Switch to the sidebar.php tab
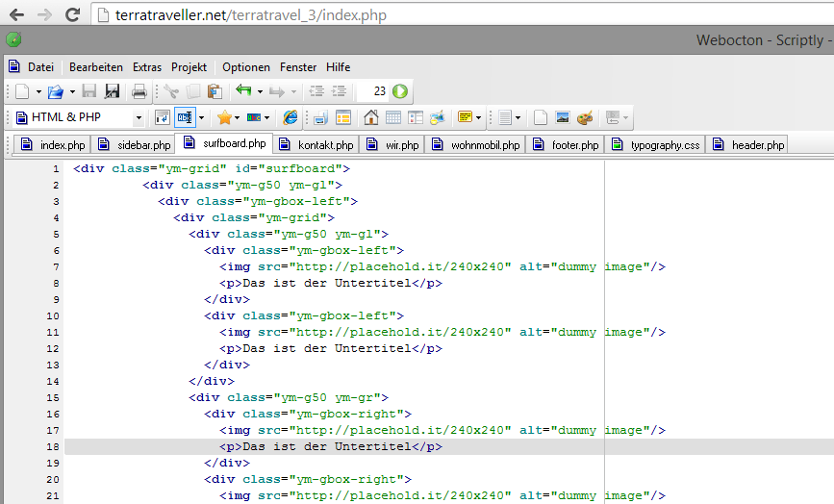This screenshot has width=834, height=504. pyautogui.click(x=134, y=144)
